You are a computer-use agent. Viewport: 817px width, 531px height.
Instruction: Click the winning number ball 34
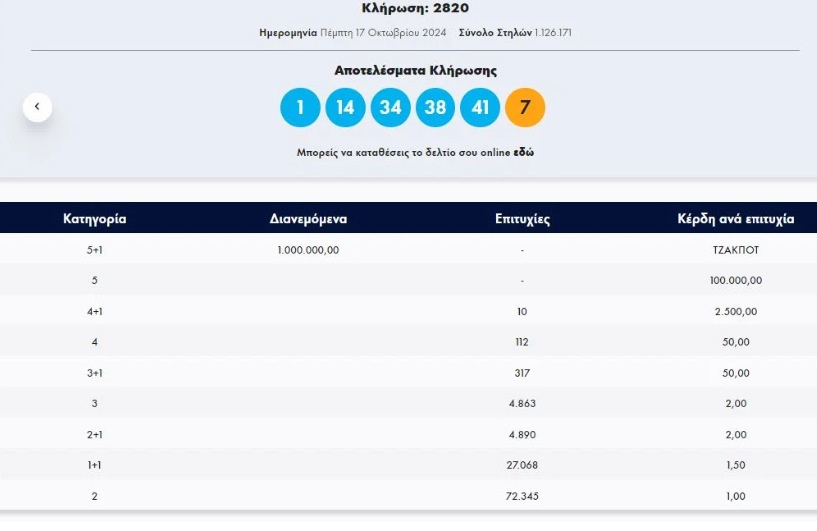click(390, 107)
